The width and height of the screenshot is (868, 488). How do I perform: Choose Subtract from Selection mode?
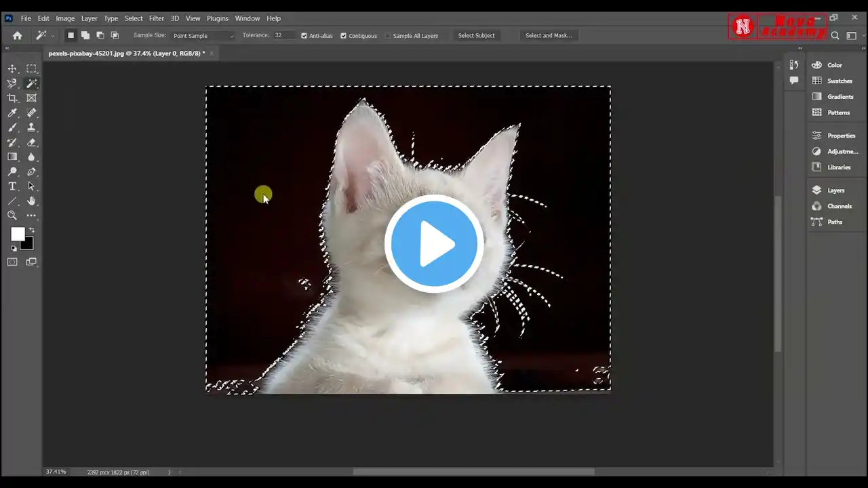100,35
